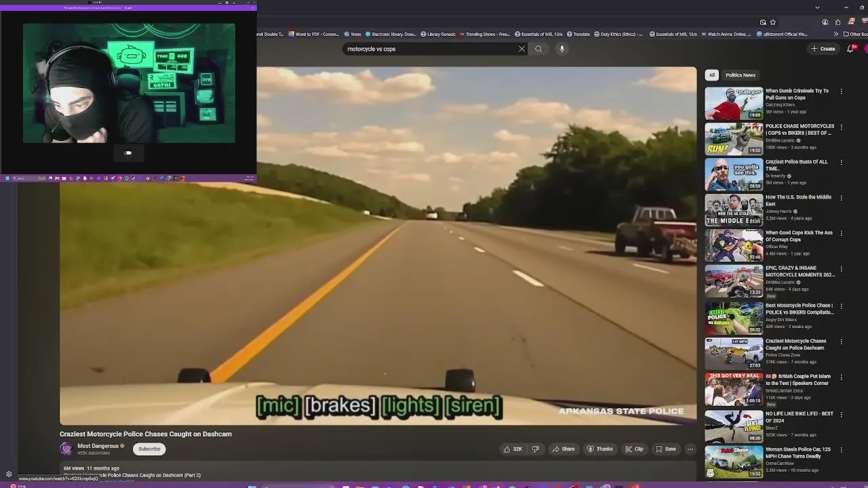Open the Other Bookmarks folder
Viewport: 868px width, 488px height.
856,34
